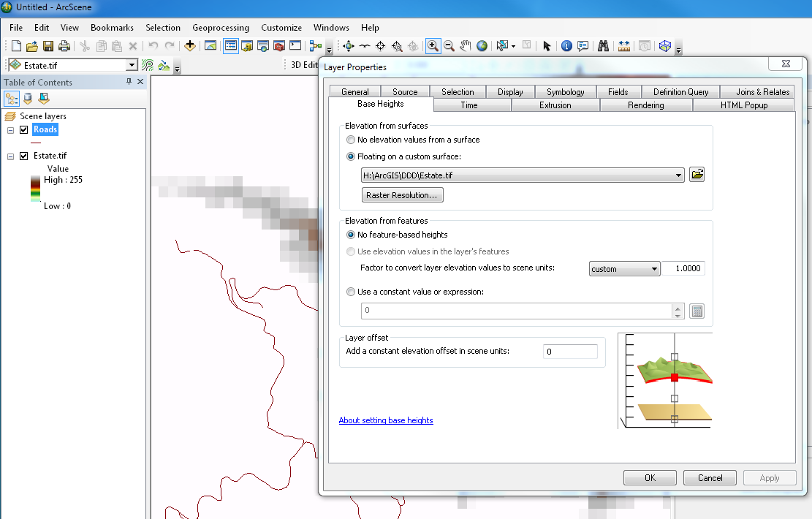812x519 pixels.
Task: Click the New document icon
Action: click(16, 46)
